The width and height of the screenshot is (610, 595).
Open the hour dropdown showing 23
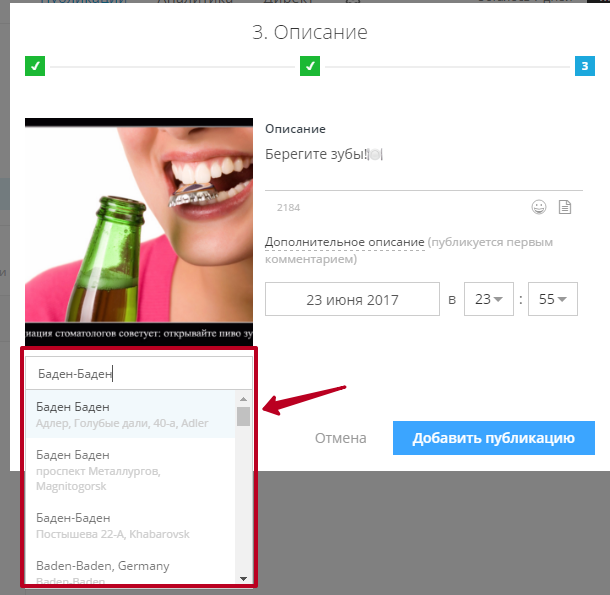[489, 299]
